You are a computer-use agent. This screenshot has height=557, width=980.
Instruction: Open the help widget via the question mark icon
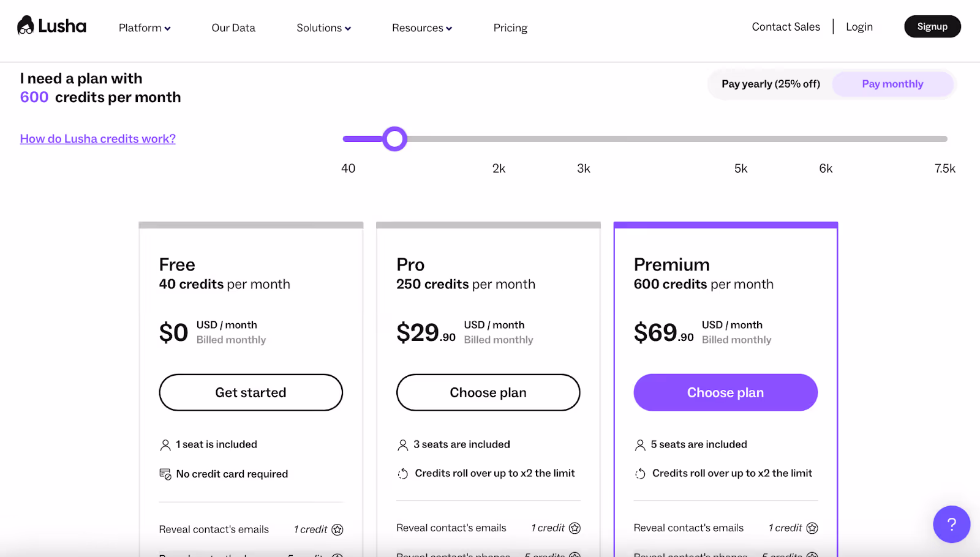[951, 524]
